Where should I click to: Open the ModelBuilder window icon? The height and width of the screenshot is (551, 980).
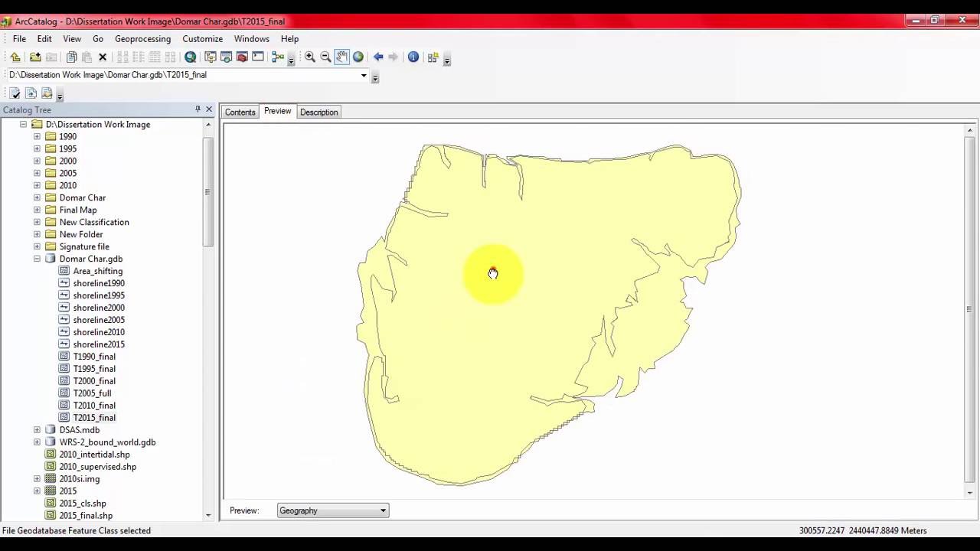(278, 57)
